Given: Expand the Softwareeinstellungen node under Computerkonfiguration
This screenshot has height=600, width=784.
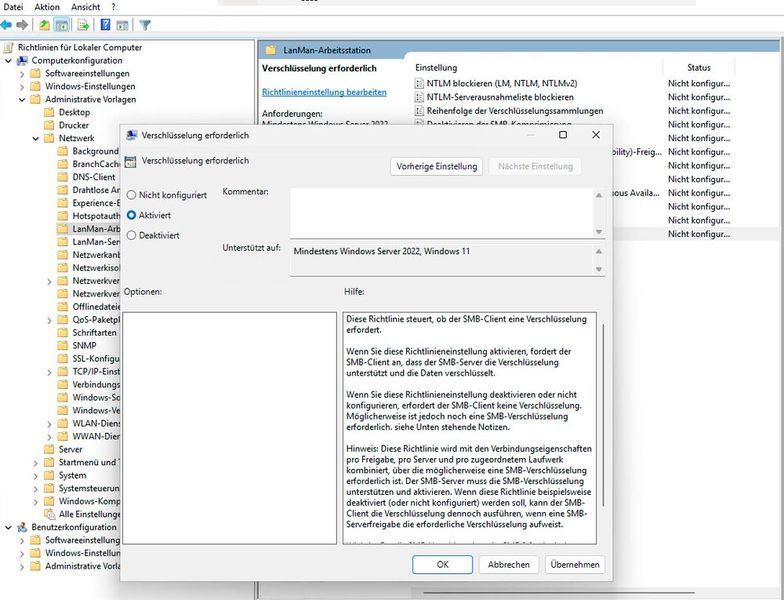Looking at the screenshot, I should pos(22,74).
